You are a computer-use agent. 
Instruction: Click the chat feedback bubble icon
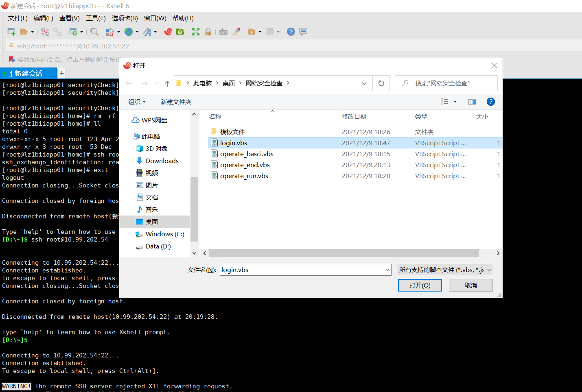(303, 32)
